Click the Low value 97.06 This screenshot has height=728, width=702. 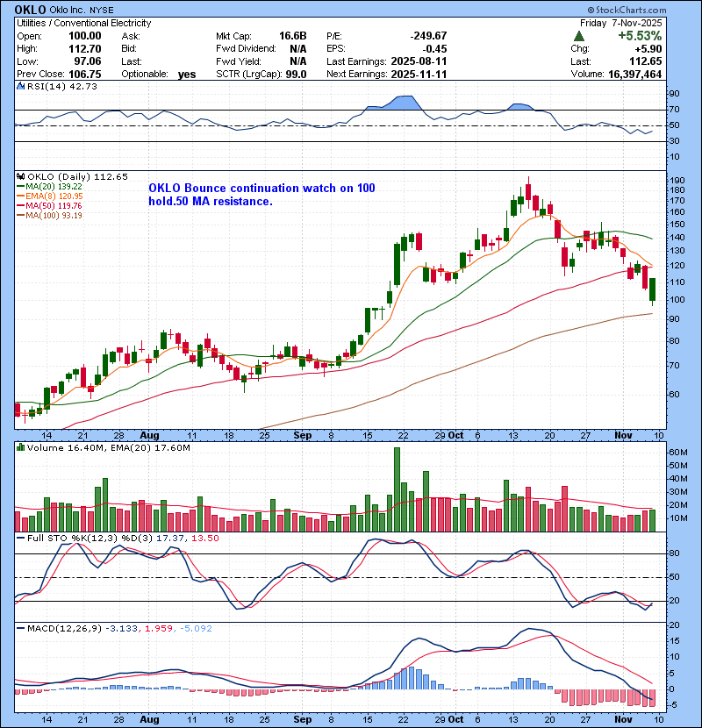tap(88, 61)
